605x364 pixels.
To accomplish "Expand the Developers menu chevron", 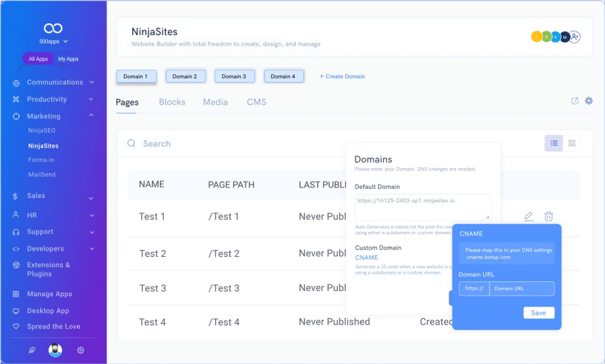I will 92,249.
